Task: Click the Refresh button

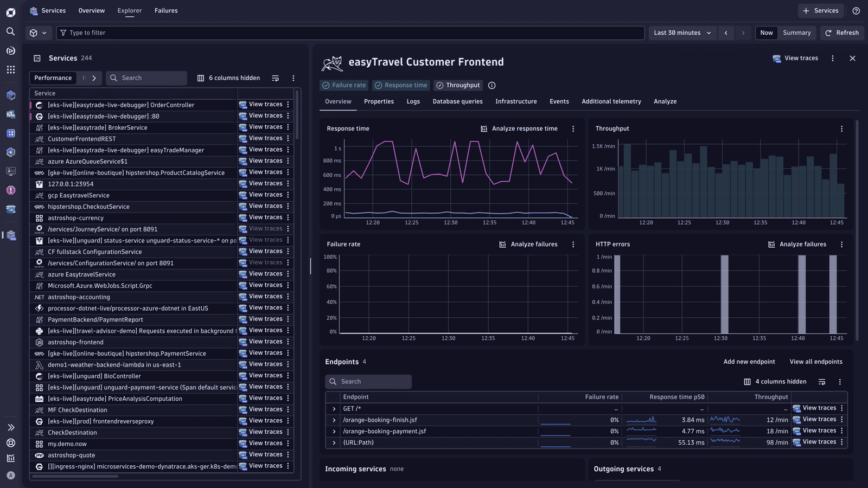Action: coord(842,33)
